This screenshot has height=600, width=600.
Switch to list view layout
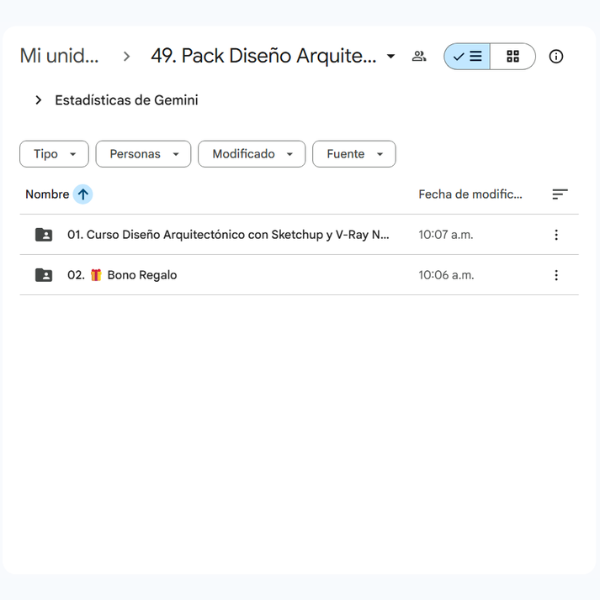(467, 57)
